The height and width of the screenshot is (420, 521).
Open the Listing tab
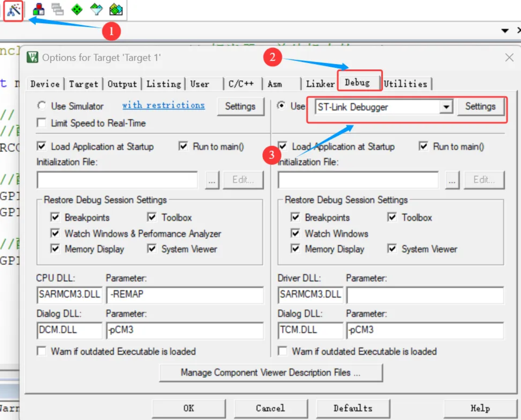pos(163,84)
